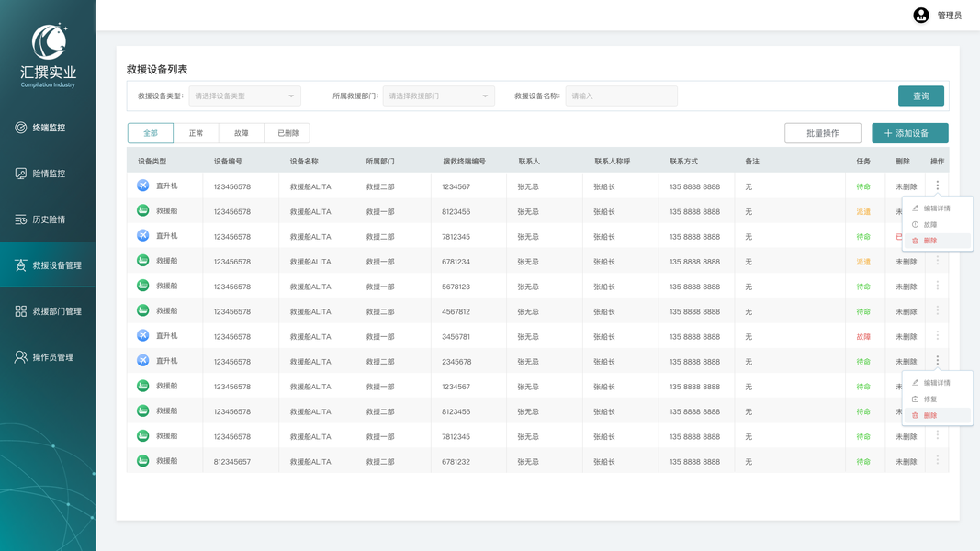
Task: Click the 设备类型 column header
Action: coord(152,162)
